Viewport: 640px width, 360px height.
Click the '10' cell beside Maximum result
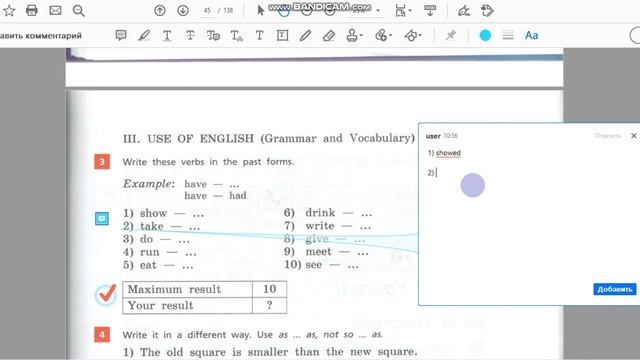(x=269, y=289)
